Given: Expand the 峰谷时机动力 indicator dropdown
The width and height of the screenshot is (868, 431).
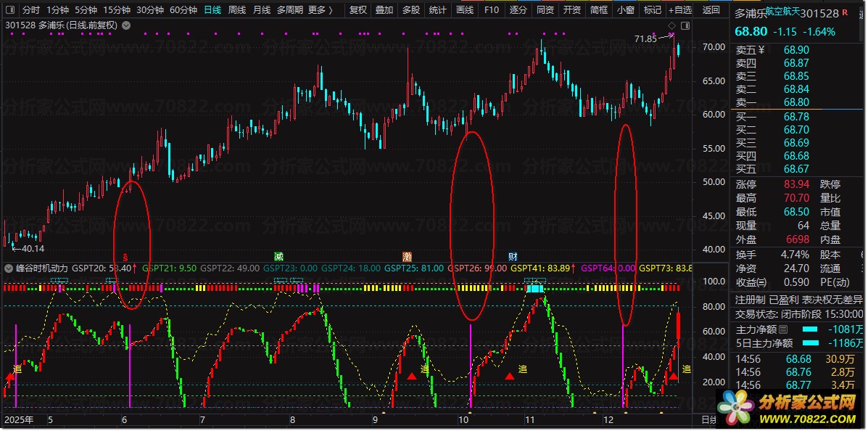Looking at the screenshot, I should click(9, 268).
